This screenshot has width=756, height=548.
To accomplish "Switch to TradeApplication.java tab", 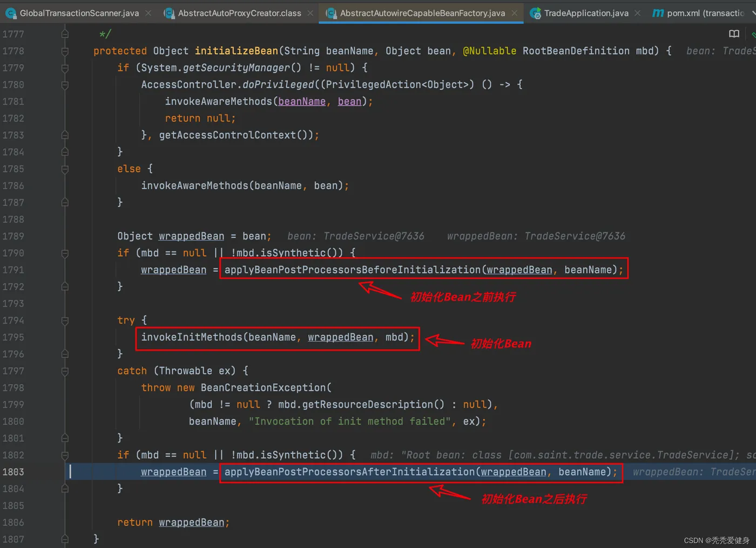I will coord(586,13).
